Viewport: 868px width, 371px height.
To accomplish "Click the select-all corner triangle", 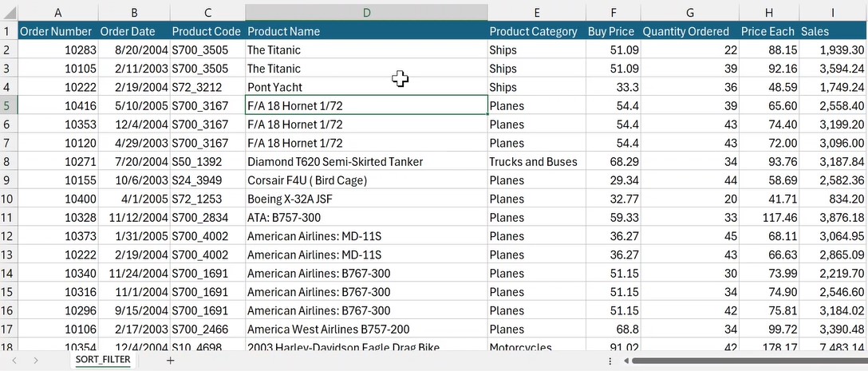I will pos(9,13).
